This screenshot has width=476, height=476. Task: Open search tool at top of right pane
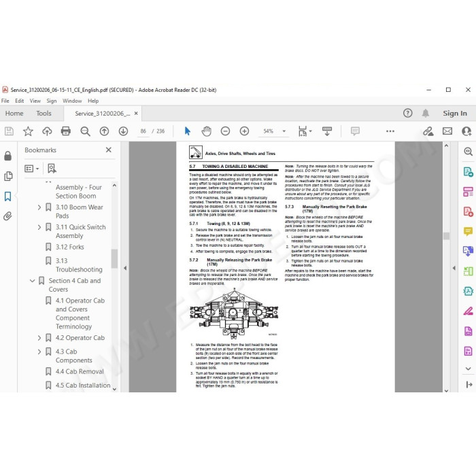click(x=468, y=151)
